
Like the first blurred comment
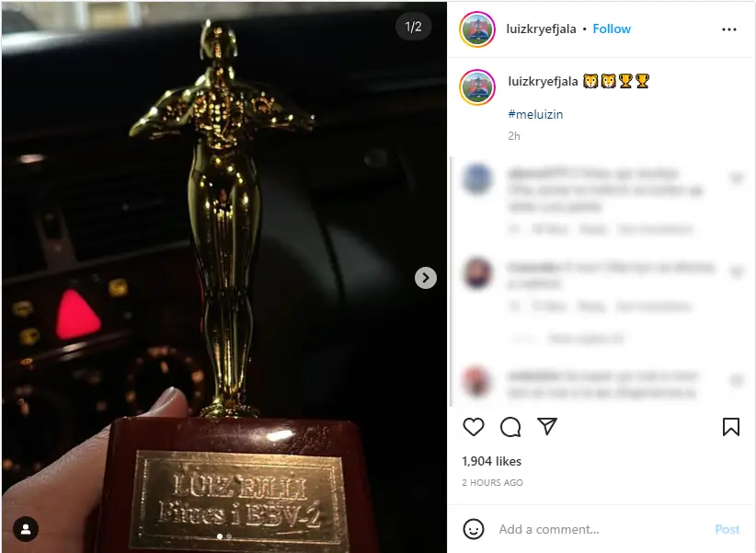(x=737, y=179)
